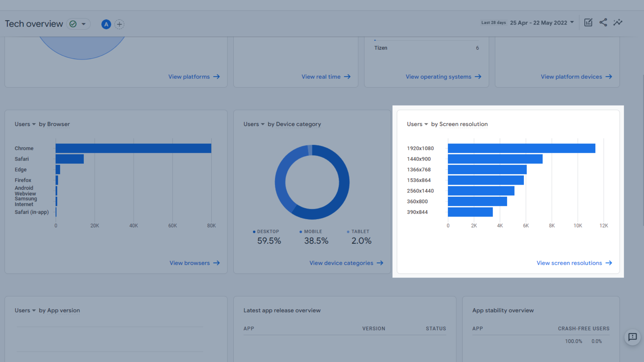The width and height of the screenshot is (644, 362).
Task: Open the Users dropdown in the Screen resolution card
Action: (417, 124)
